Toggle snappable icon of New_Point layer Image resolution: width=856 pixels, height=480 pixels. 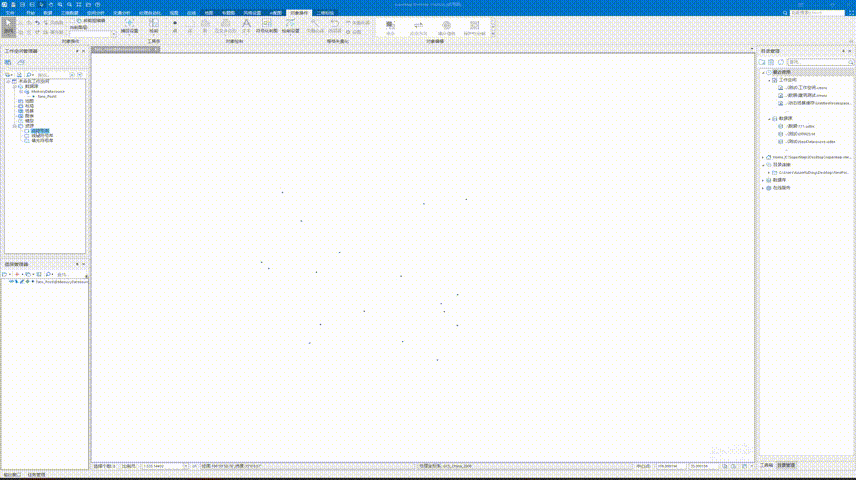tap(27, 282)
